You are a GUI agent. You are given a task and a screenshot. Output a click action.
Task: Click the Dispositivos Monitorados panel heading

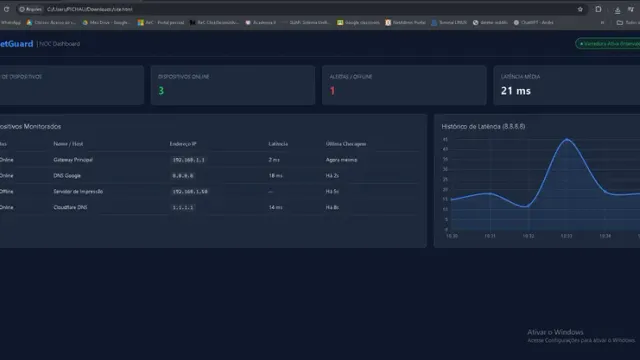pyautogui.click(x=30, y=127)
